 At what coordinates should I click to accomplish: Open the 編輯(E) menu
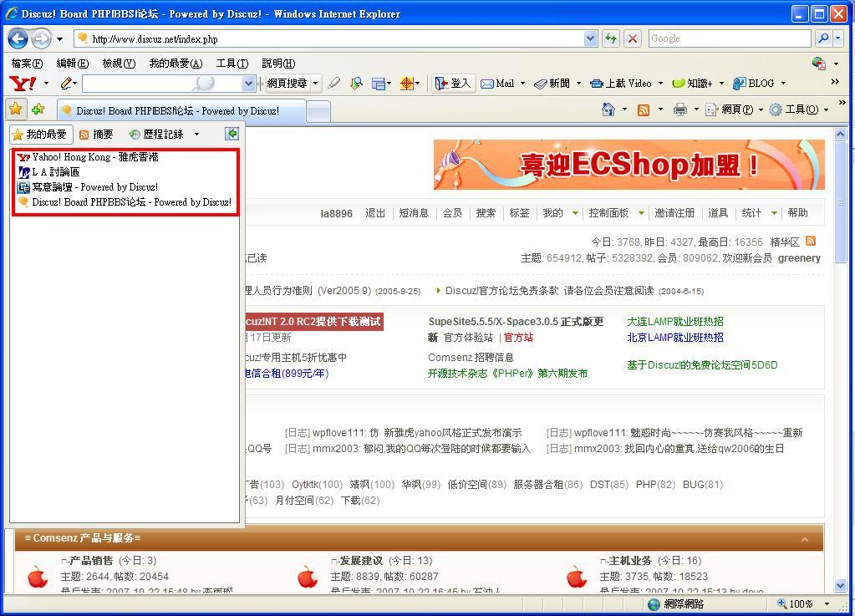(x=73, y=64)
